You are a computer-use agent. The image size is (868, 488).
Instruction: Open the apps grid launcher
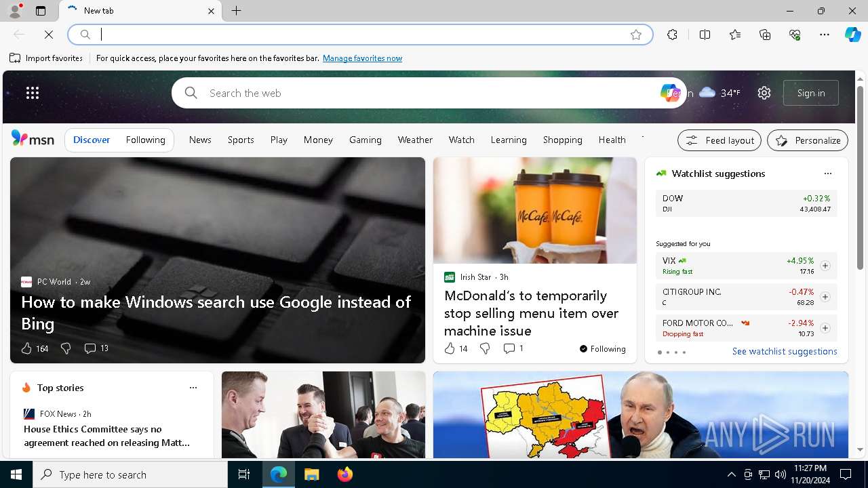click(33, 93)
